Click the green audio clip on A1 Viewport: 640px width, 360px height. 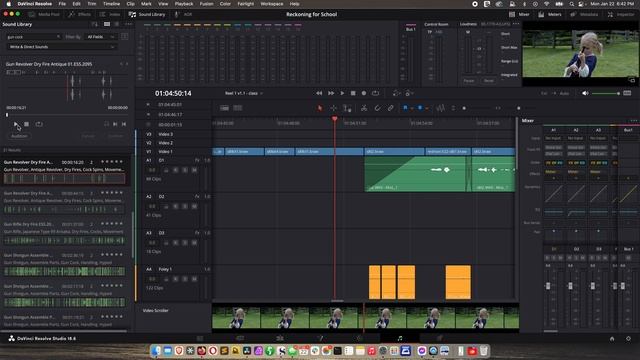pyautogui.click(x=416, y=174)
